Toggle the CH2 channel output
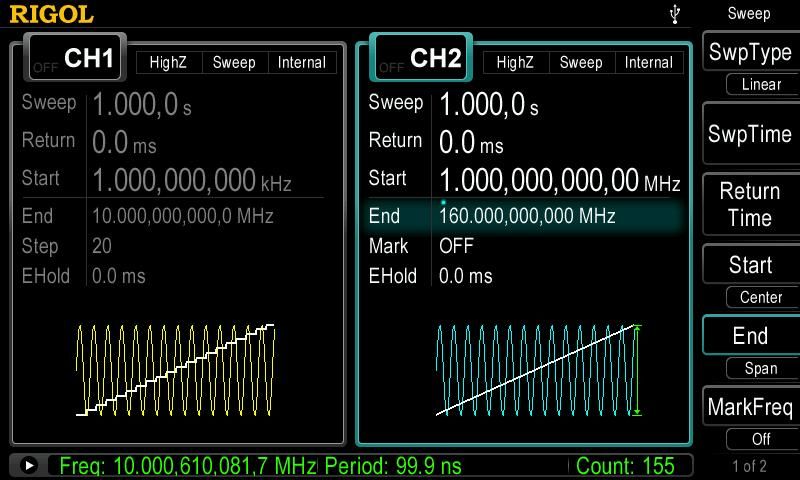800x480 pixels. tap(421, 59)
